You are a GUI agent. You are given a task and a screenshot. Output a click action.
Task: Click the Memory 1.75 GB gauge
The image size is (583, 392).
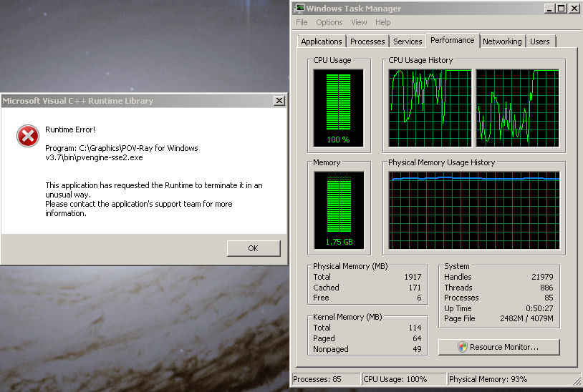(338, 210)
